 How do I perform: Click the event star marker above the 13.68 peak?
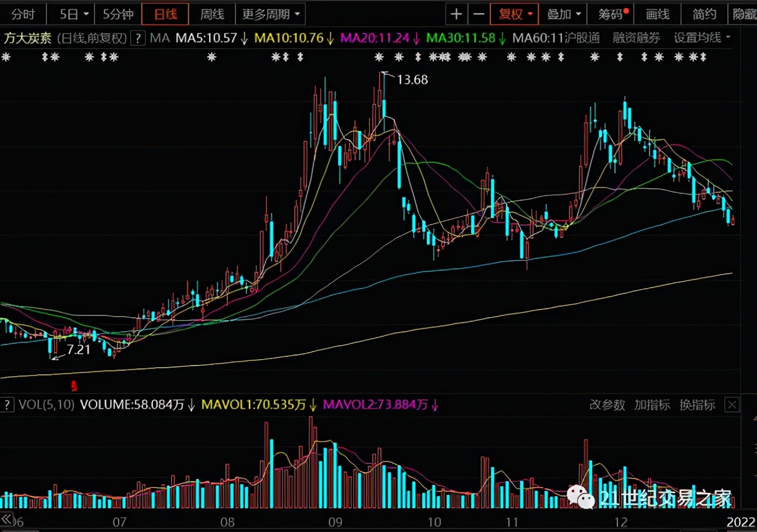click(x=379, y=57)
